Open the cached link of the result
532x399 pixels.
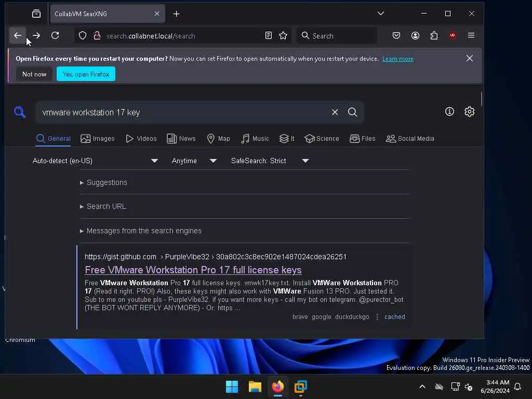click(x=395, y=316)
